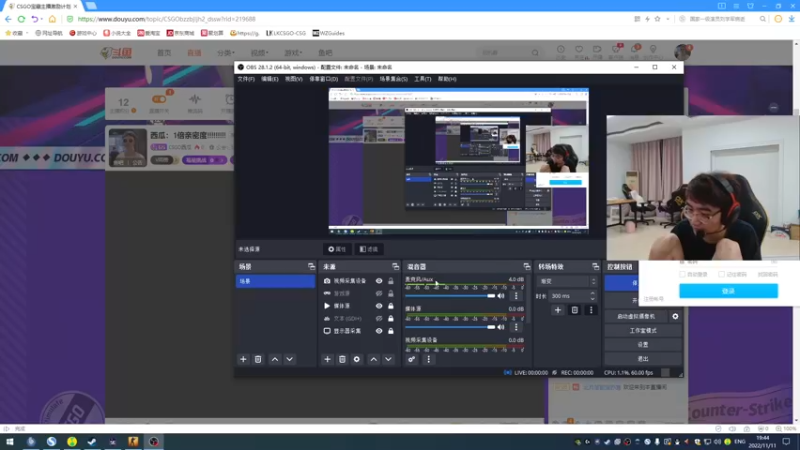Add a transition with the plus icon
Screen dimensions: 800x450
[558, 310]
